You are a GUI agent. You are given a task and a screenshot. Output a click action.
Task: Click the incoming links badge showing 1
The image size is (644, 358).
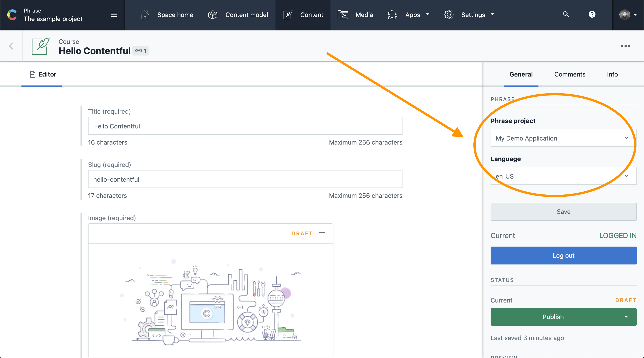pyautogui.click(x=141, y=51)
